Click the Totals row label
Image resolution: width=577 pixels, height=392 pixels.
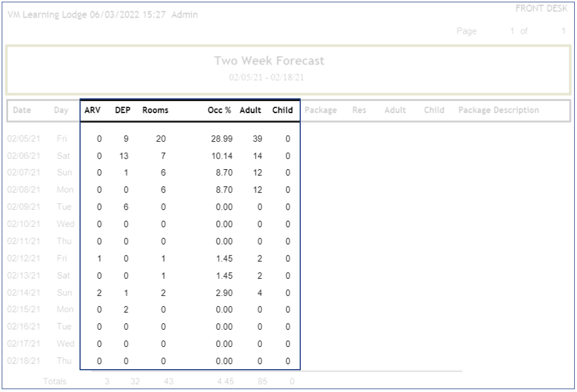tap(55, 381)
